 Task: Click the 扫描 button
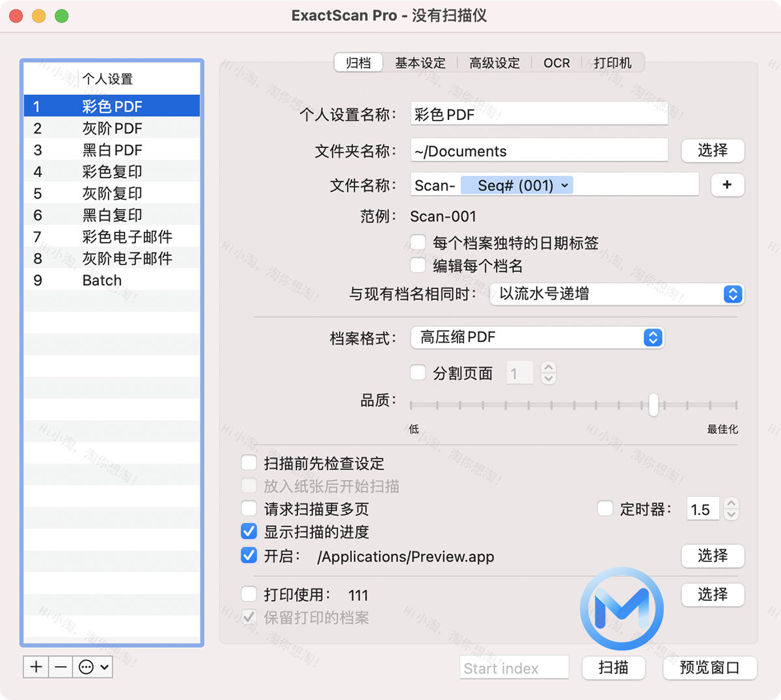pos(612,667)
